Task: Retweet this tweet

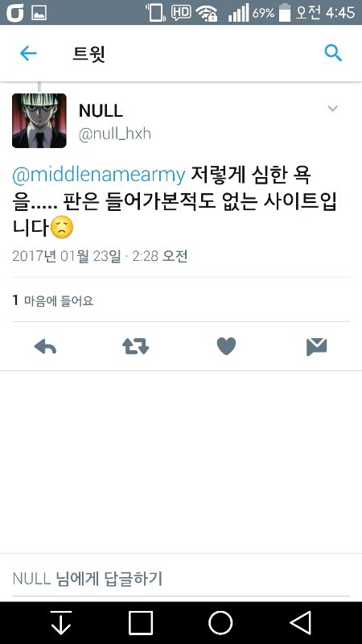Action: pyautogui.click(x=135, y=347)
